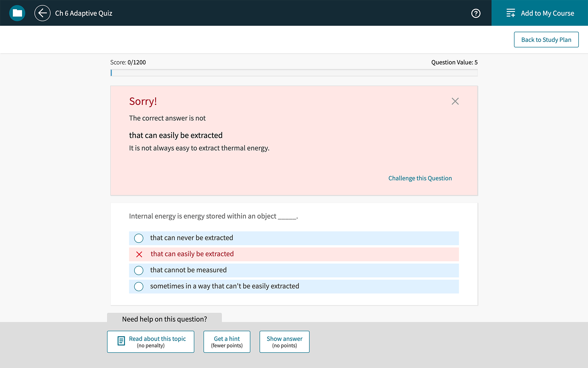Click Back to Study Plan button
This screenshot has height=368, width=588.
pyautogui.click(x=546, y=40)
